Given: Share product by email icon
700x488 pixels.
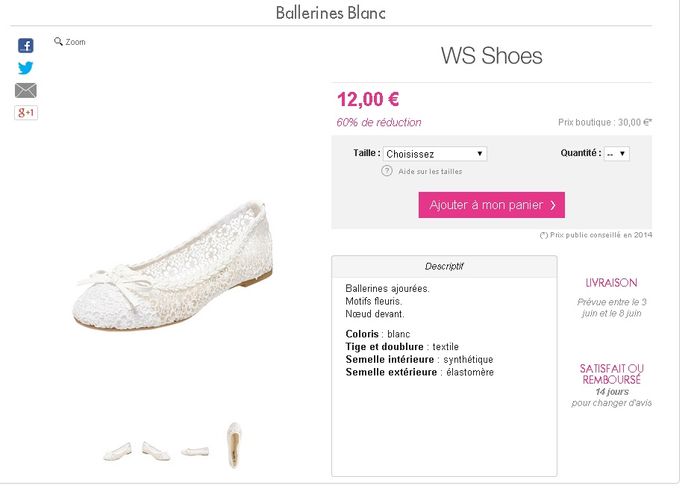Looking at the screenshot, I should 26,91.
